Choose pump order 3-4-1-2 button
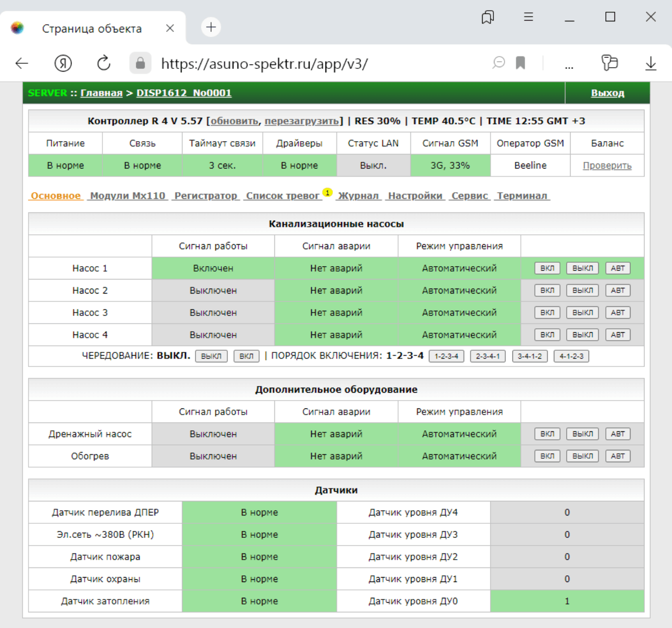Image resolution: width=672 pixels, height=628 pixels. pos(530,356)
